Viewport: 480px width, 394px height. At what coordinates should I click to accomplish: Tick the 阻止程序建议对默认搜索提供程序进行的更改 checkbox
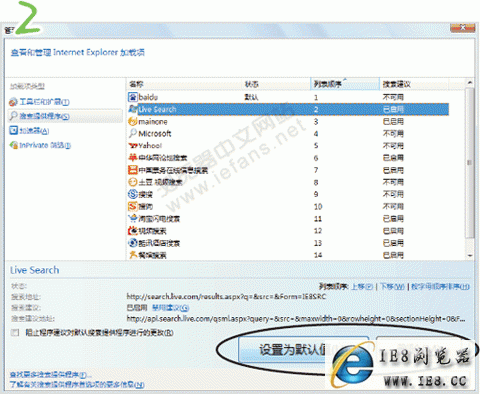pyautogui.click(x=15, y=332)
